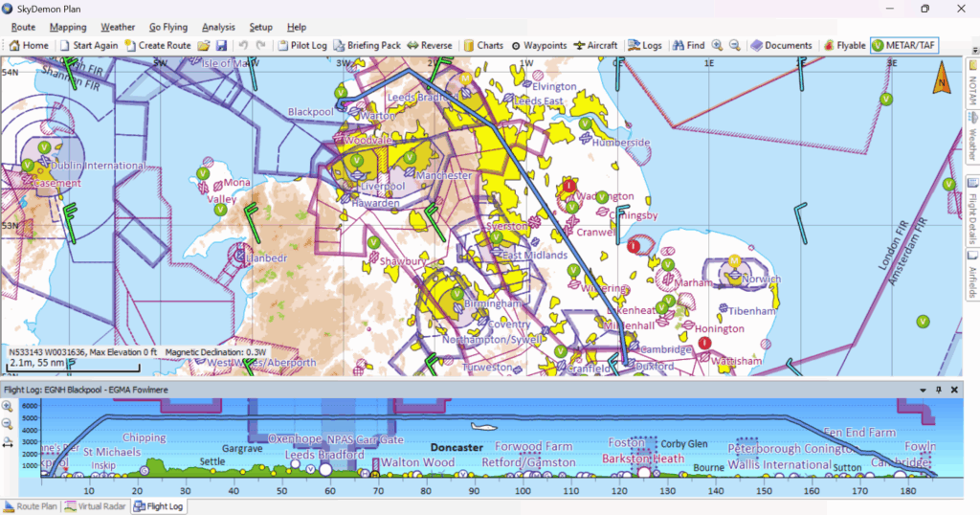The width and height of the screenshot is (980, 515).
Task: Open the Weather menu
Action: [x=118, y=27]
